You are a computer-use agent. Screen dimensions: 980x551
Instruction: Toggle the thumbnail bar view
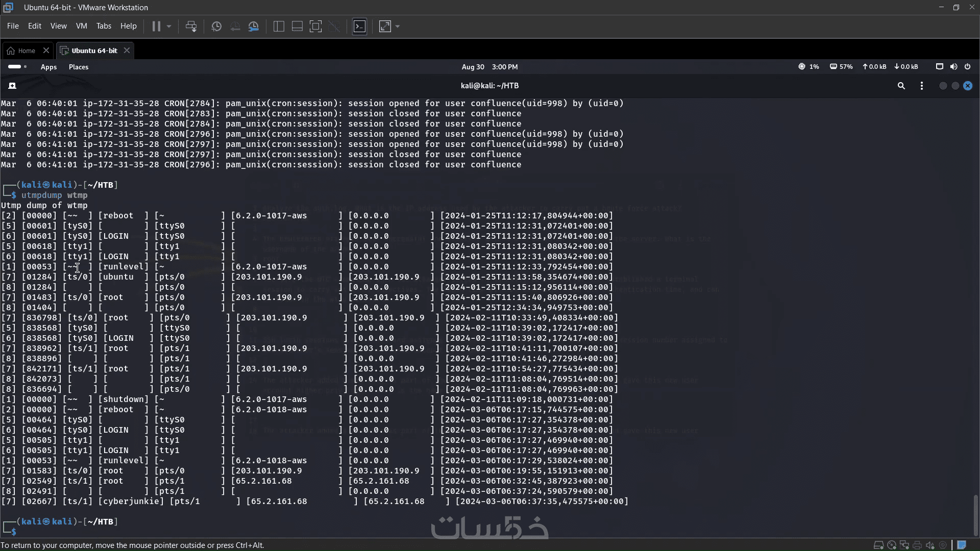point(297,27)
